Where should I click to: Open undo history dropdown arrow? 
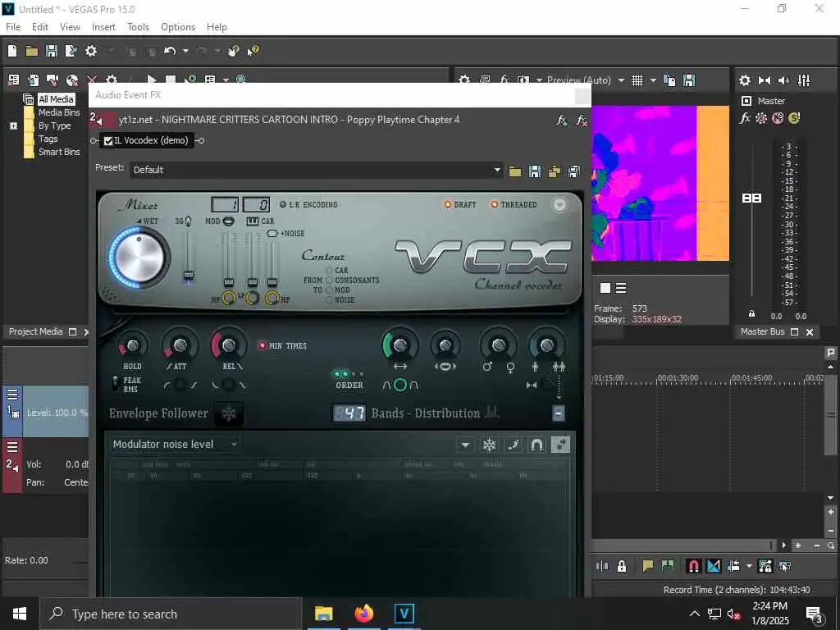coord(185,51)
